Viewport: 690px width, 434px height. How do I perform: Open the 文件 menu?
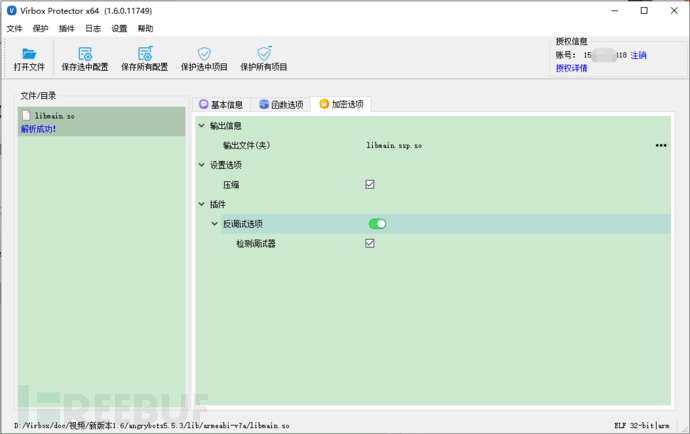[14, 29]
